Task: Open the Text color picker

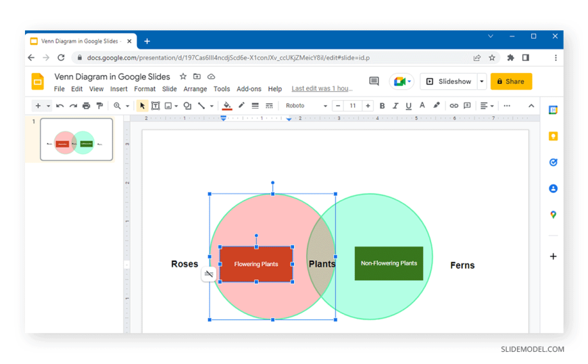Action: 422,106
